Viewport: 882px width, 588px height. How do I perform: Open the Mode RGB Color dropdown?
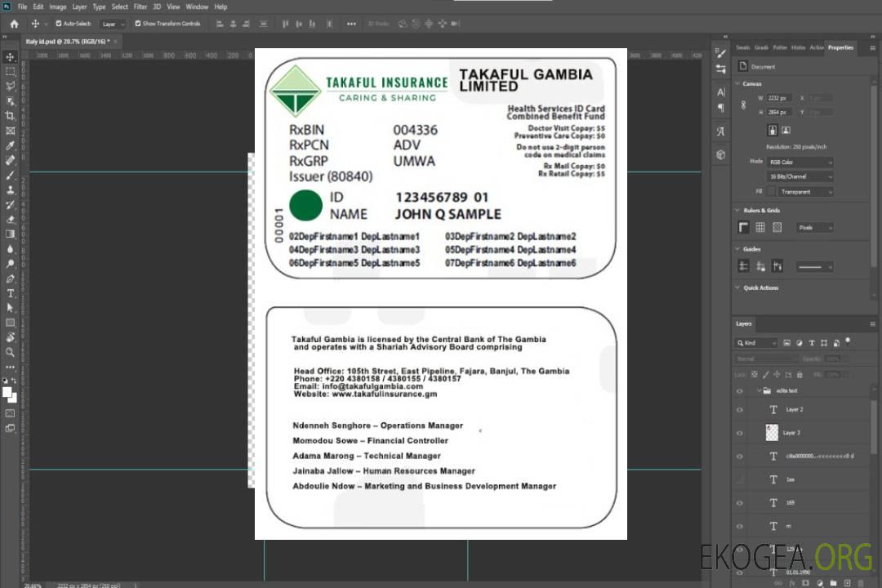[800, 162]
